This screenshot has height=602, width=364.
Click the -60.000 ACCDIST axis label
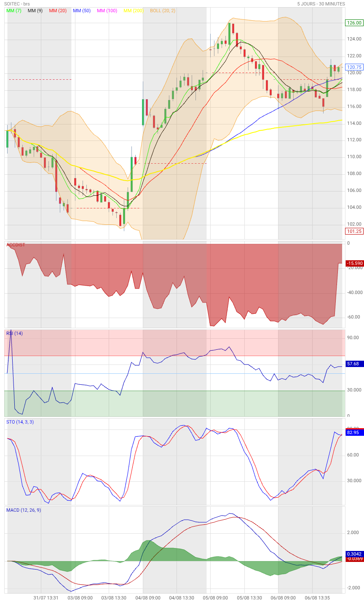click(354, 317)
